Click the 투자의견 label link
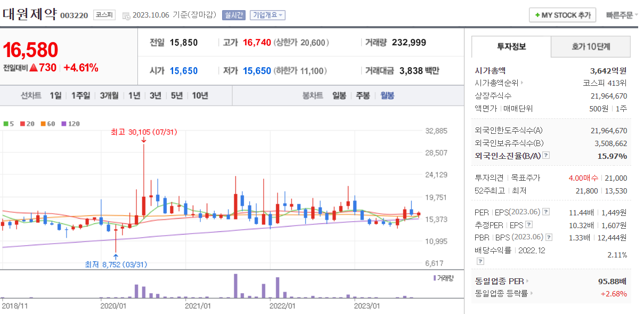 [488, 178]
